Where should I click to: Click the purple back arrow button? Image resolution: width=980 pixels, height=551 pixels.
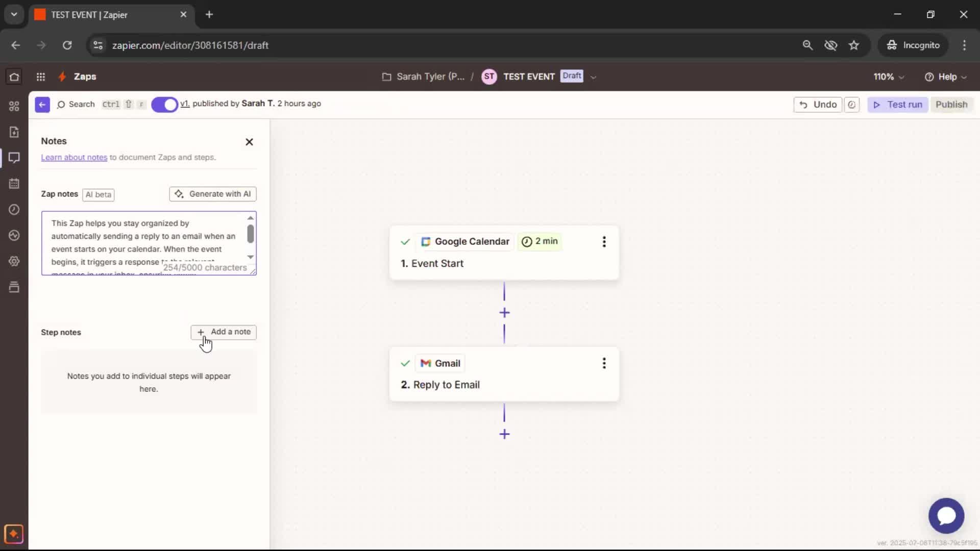tap(42, 105)
